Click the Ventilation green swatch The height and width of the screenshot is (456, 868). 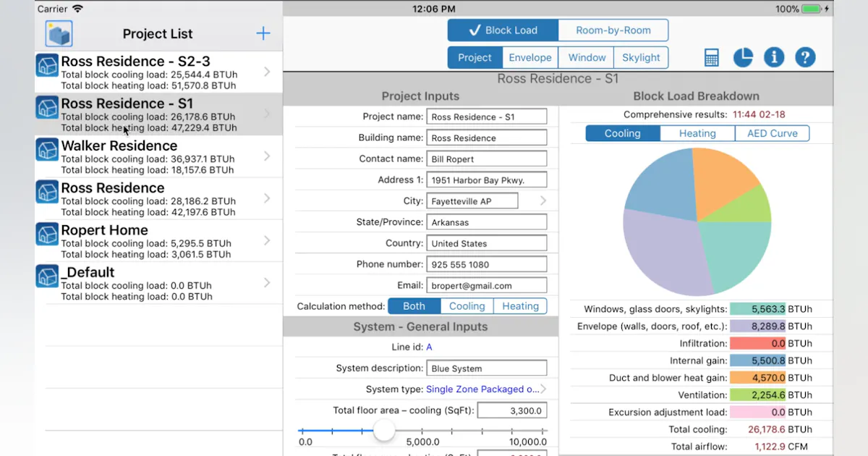point(757,395)
